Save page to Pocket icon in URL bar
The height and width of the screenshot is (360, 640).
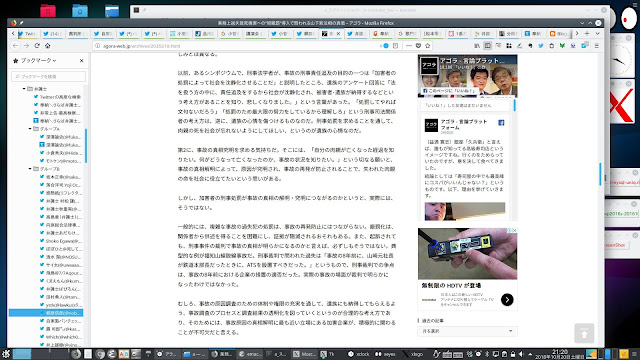click(418, 46)
